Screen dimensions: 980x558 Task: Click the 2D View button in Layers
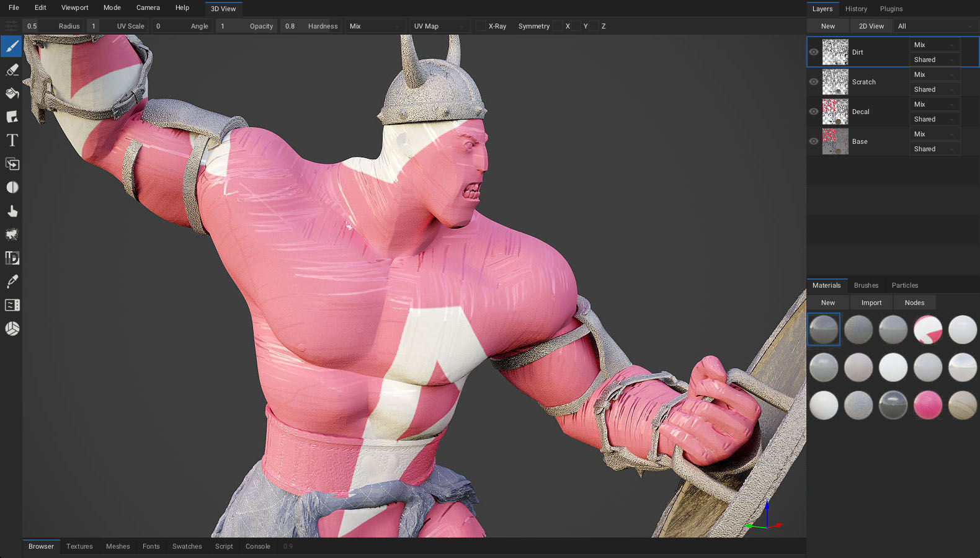pyautogui.click(x=871, y=26)
